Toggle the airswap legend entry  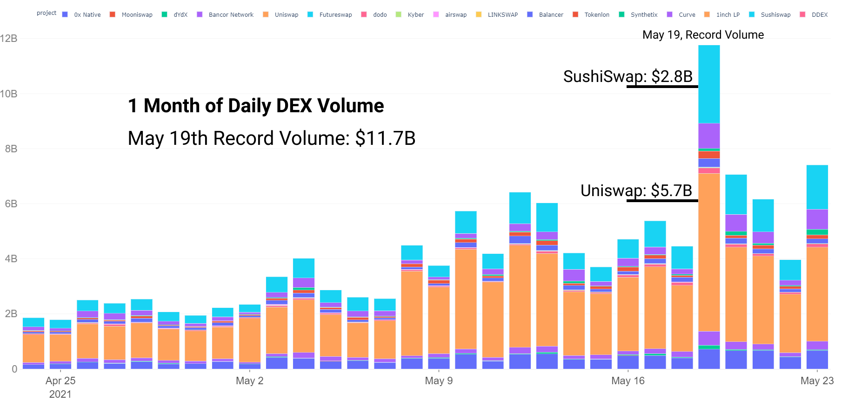450,14
